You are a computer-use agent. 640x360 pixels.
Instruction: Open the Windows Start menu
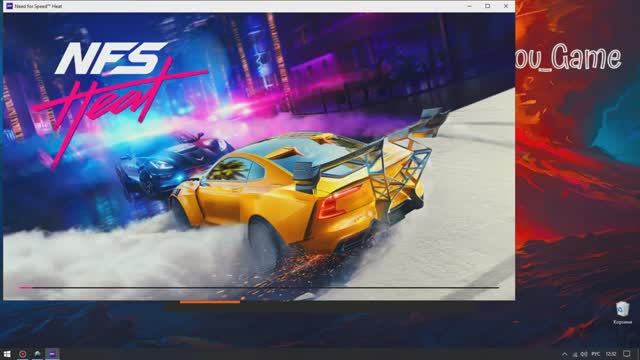coord(7,354)
